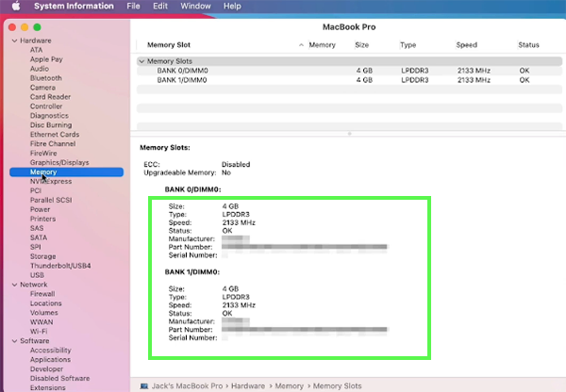Screen dimensions: 566x392
Task: Select Thunderbolt/USB4 in the sidebar
Action: [x=60, y=266]
